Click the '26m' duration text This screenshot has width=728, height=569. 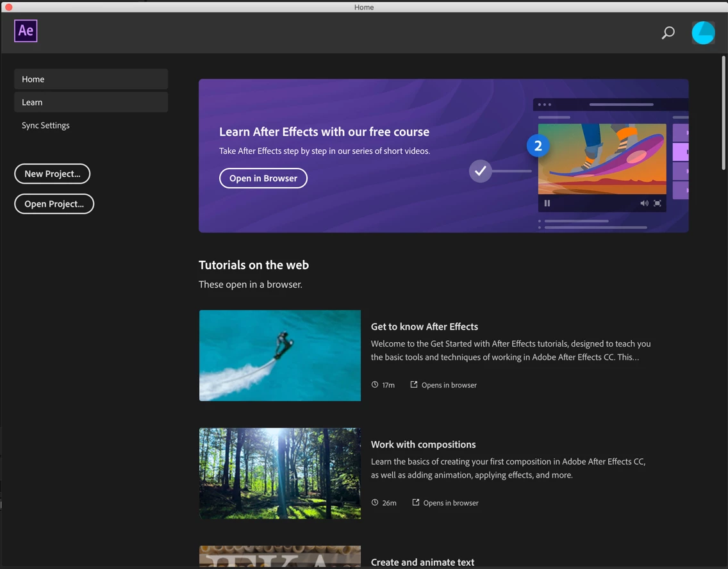[389, 503]
